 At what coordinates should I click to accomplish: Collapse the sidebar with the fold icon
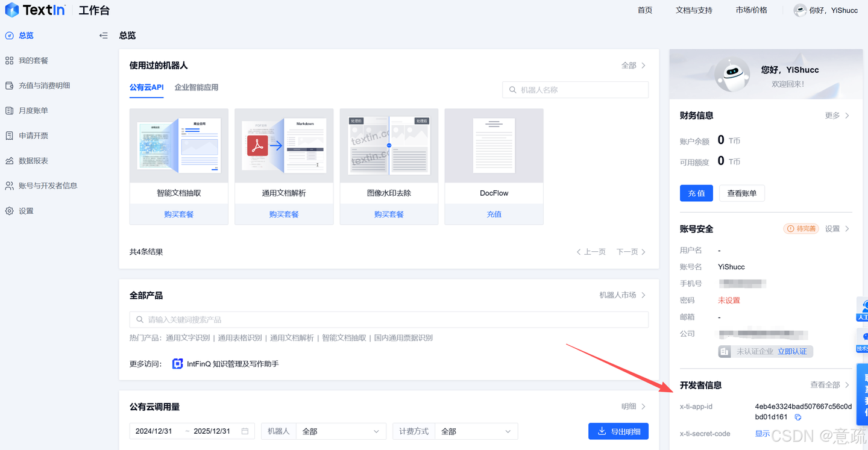104,36
